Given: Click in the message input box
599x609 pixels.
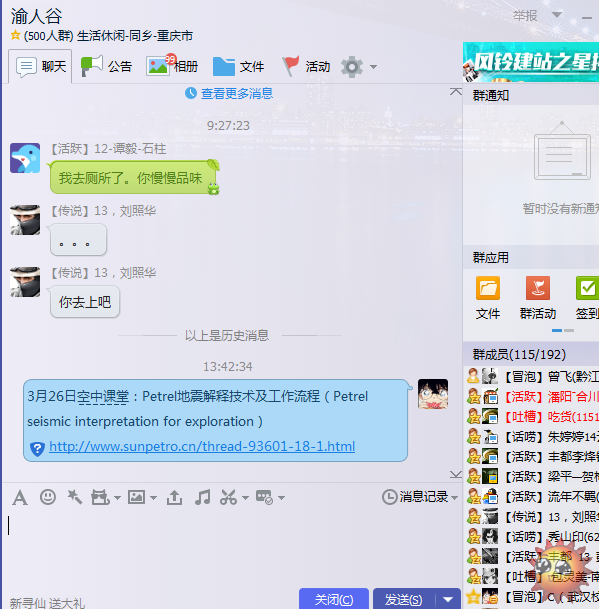Looking at the screenshot, I should 232,548.
